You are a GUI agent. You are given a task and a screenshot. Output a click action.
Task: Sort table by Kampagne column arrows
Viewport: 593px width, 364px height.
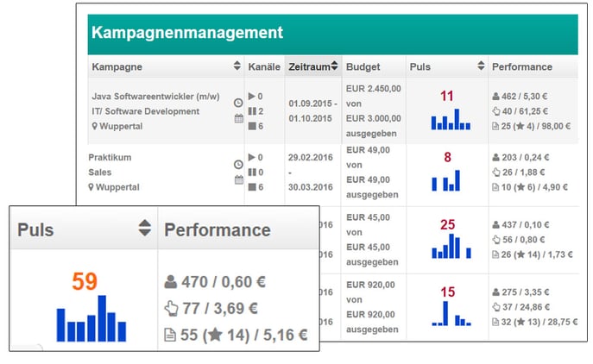click(237, 66)
